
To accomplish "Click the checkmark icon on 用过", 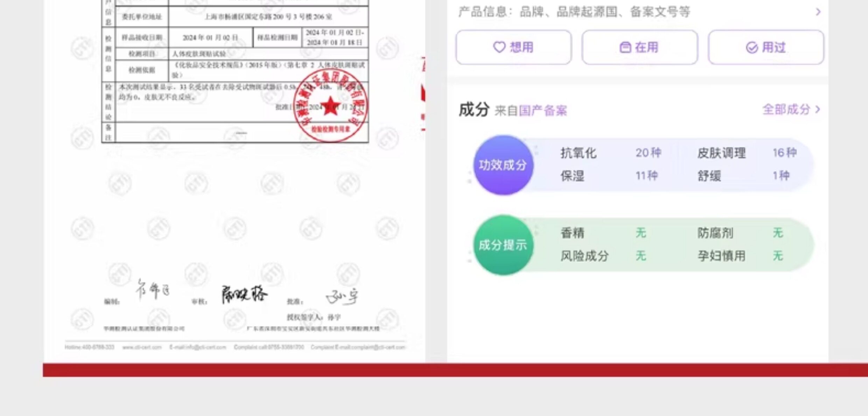I will (x=752, y=47).
